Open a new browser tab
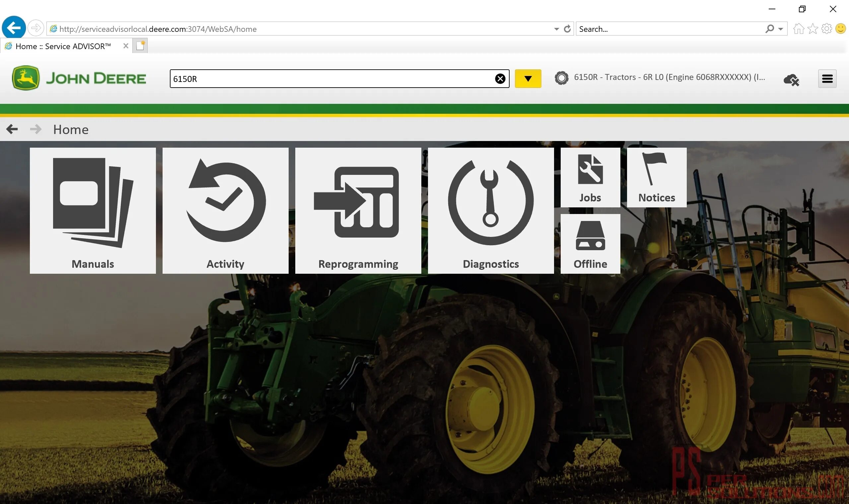Screen dimensions: 849x504 click(x=140, y=46)
